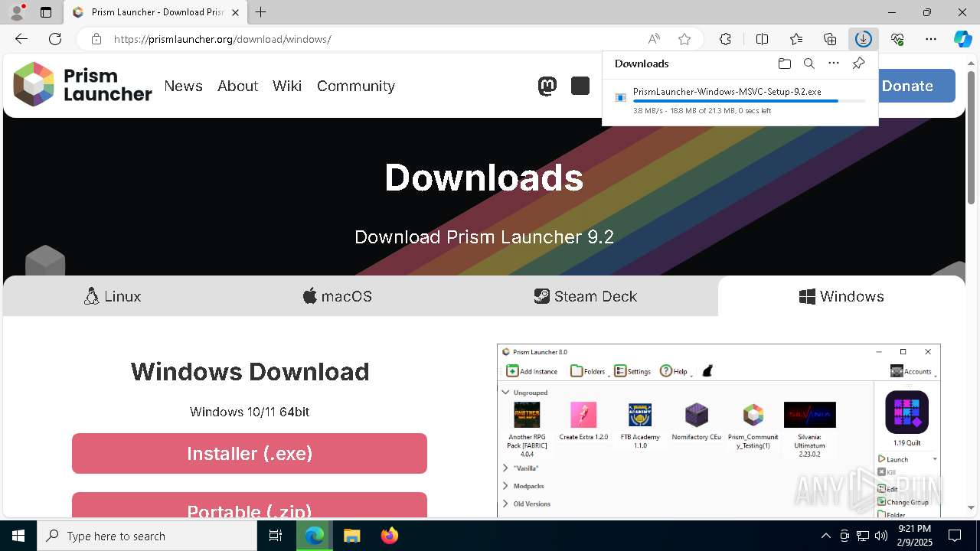Open Favorites list icon

click(796, 39)
